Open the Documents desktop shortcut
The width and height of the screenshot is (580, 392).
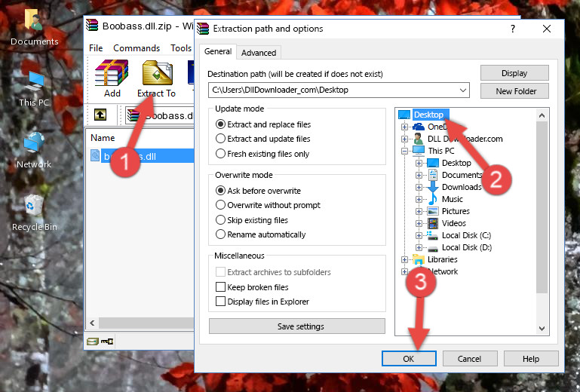click(34, 26)
